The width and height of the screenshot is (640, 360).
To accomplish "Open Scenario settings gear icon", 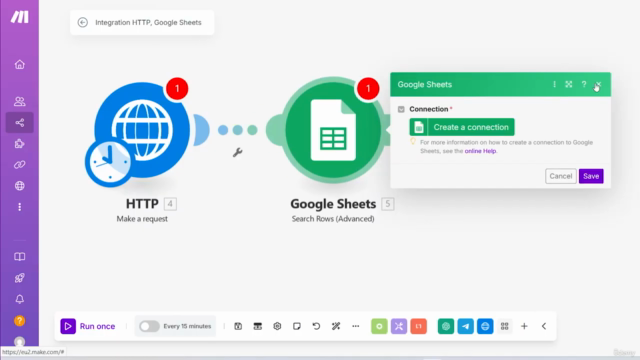I will click(277, 326).
